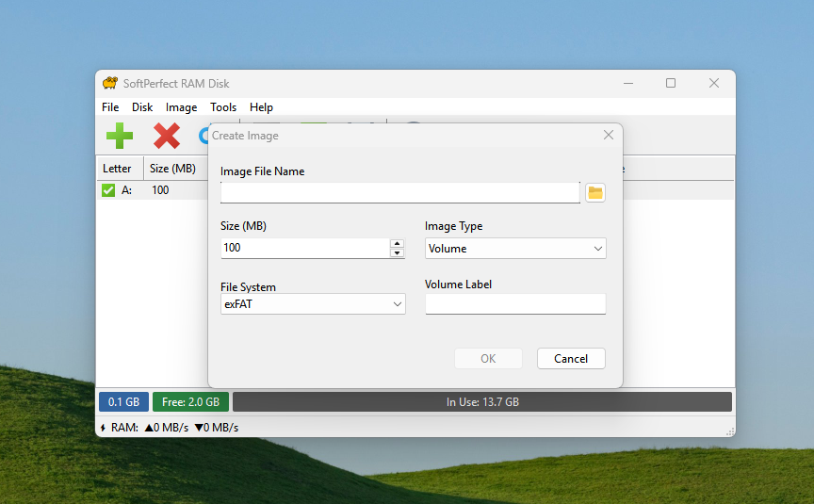814x504 pixels.
Task: Click the blue 0.1 GB usage indicator
Action: (x=123, y=402)
